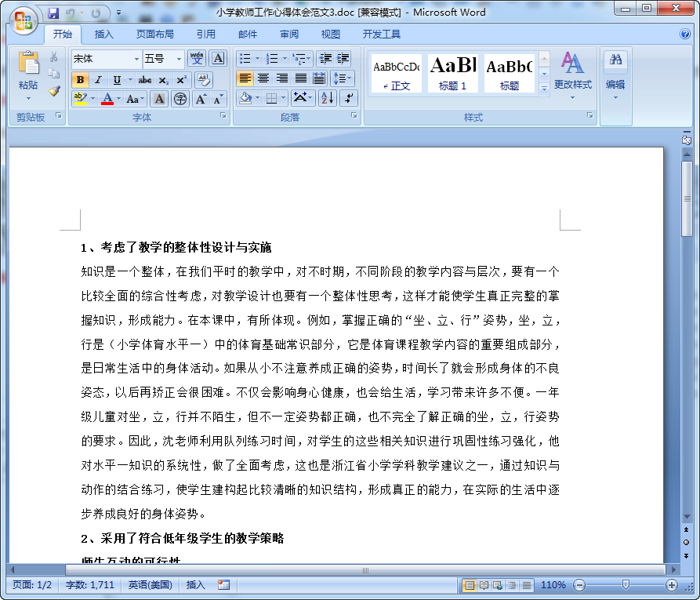This screenshot has height=600, width=700.
Task: Click the 页面: 1/2 page indicator
Action: point(31,585)
